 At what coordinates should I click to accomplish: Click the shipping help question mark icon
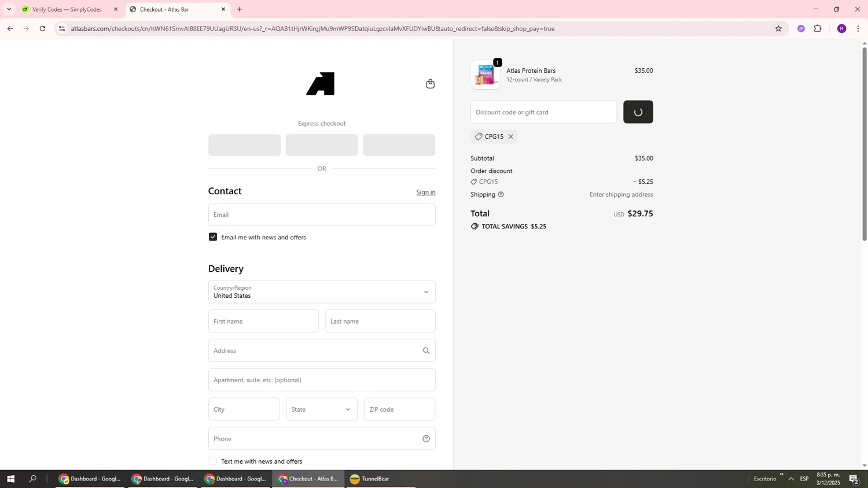tap(501, 194)
